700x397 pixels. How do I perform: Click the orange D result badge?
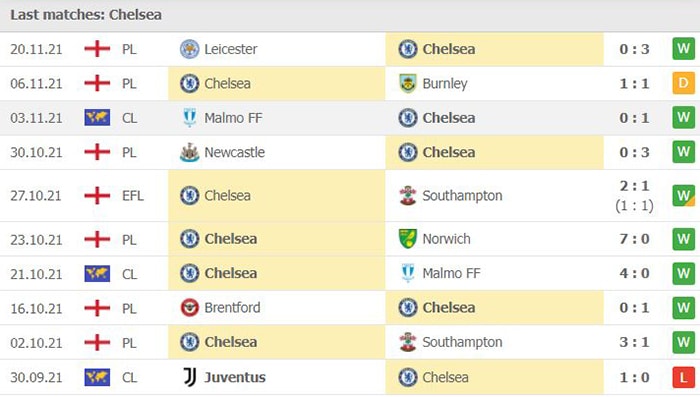(x=683, y=84)
